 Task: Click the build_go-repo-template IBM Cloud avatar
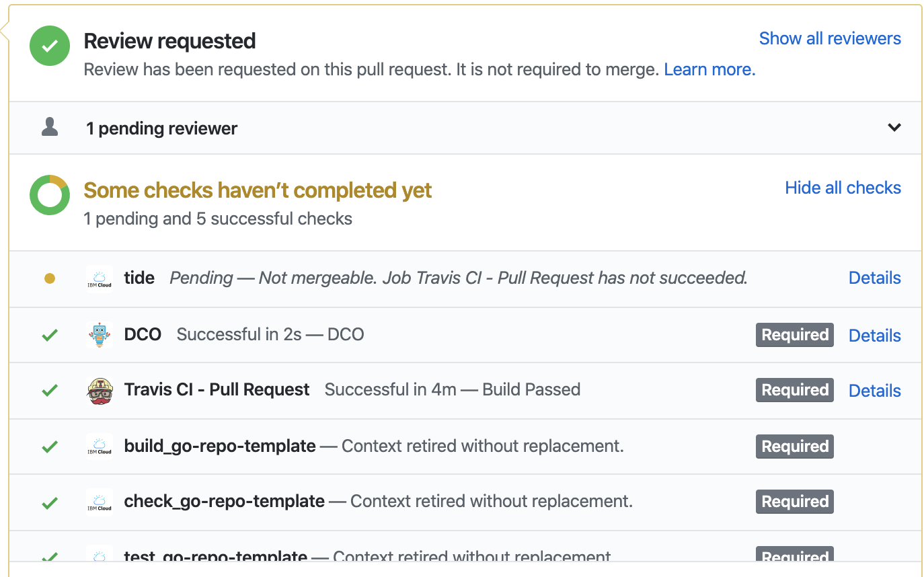coord(100,447)
